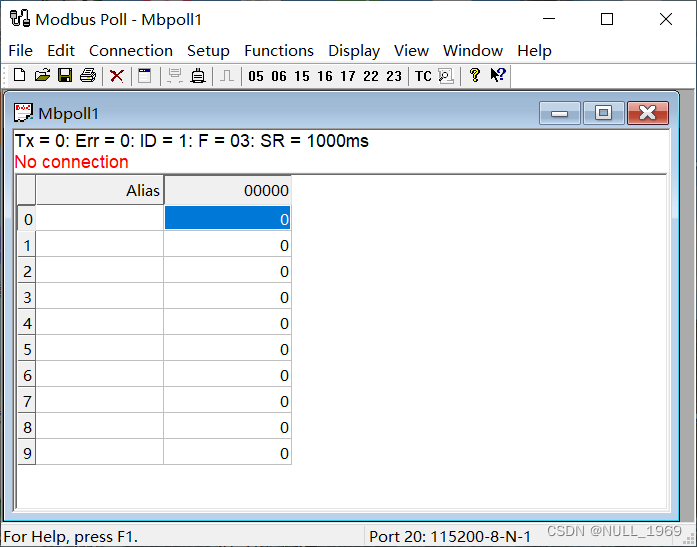697x547 pixels.
Task: Click the Alias cell in row 3
Action: coord(100,296)
